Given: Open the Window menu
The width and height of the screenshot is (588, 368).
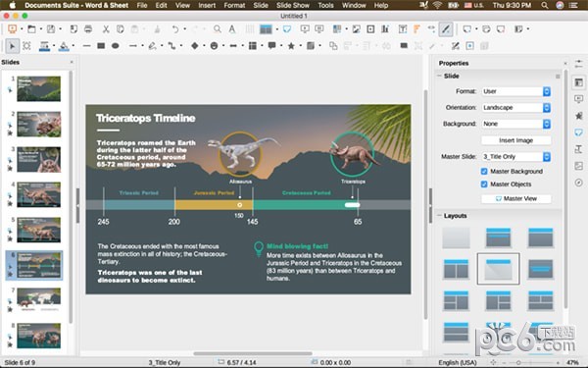Looking at the screenshot, I should point(354,5).
